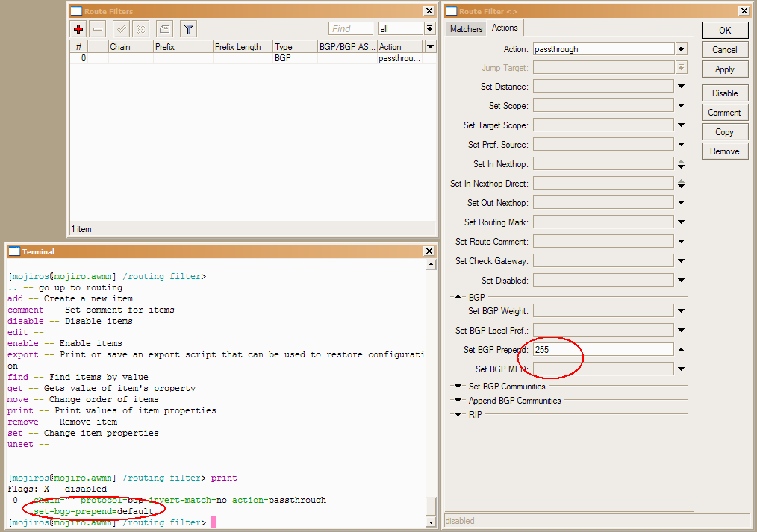Click the funnel filter icon
757x532 pixels.
coord(189,29)
